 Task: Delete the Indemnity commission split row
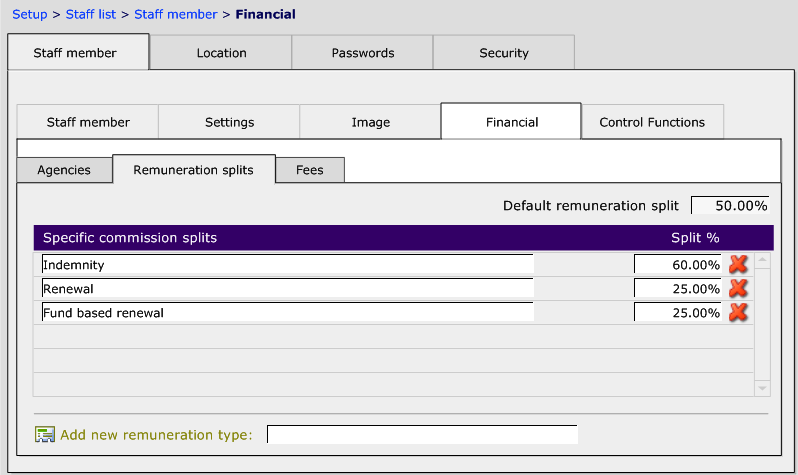[x=738, y=265]
